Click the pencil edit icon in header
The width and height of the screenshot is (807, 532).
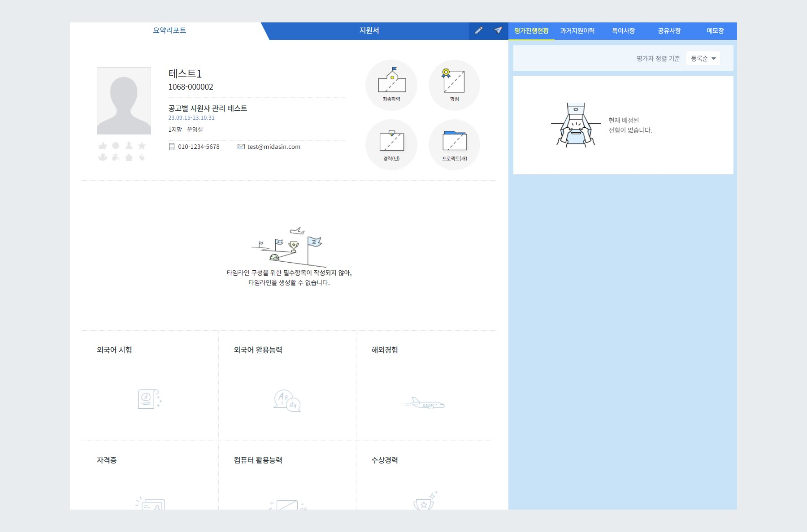(x=479, y=30)
